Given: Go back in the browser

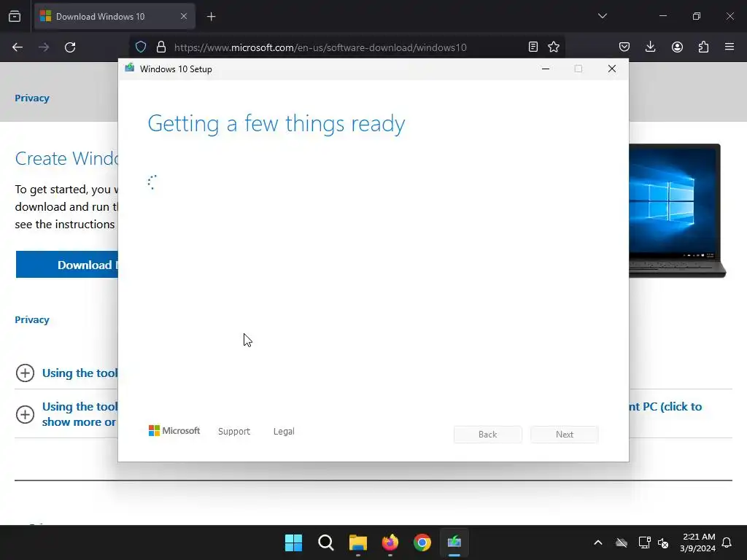Looking at the screenshot, I should [18, 47].
